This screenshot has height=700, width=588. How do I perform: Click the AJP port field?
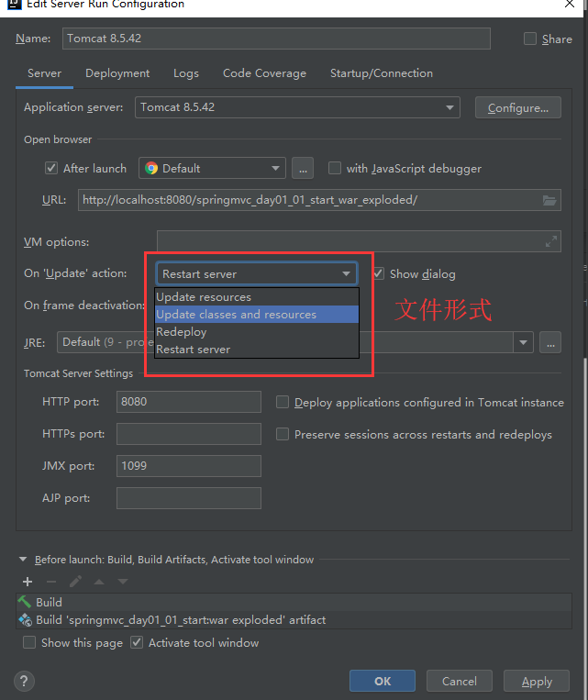pyautogui.click(x=189, y=498)
